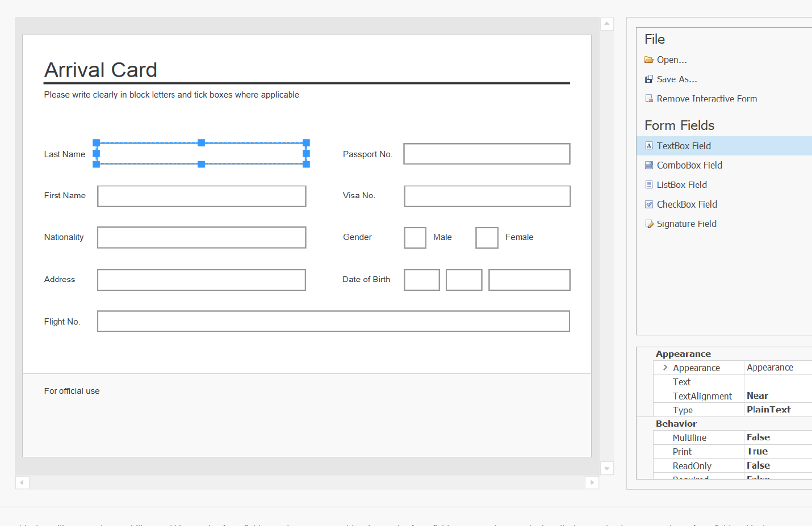Select the Text property row
This screenshot has width=812, height=526.
coord(733,382)
